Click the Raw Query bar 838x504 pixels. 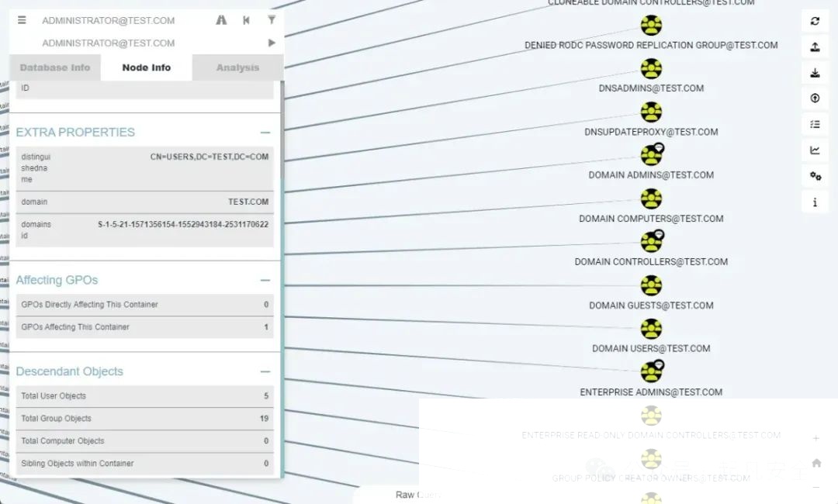[417, 495]
